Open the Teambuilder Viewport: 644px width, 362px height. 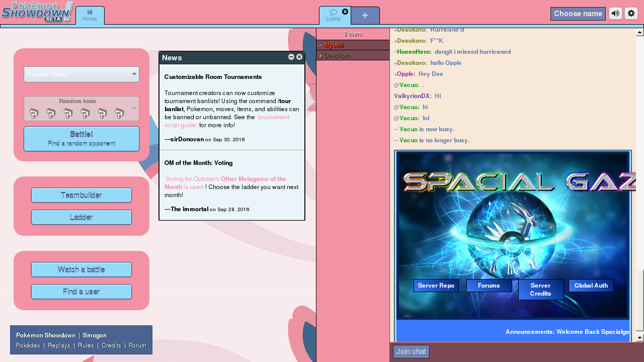coord(82,195)
